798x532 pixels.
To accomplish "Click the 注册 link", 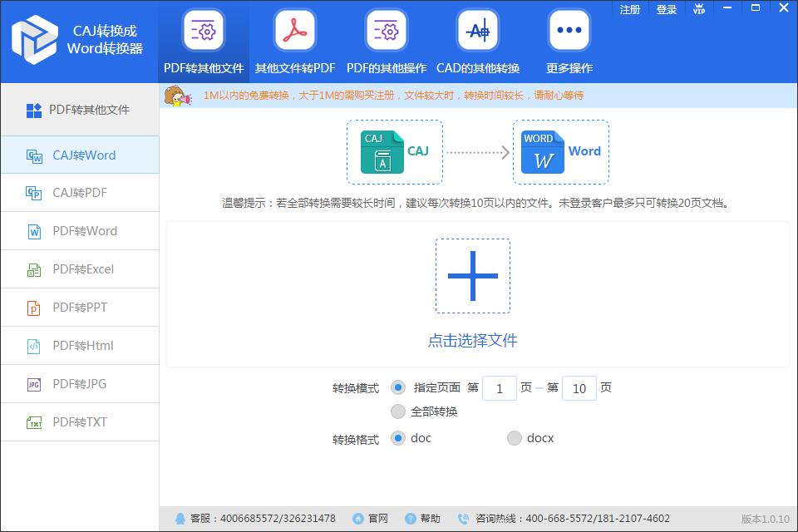I will (x=630, y=9).
